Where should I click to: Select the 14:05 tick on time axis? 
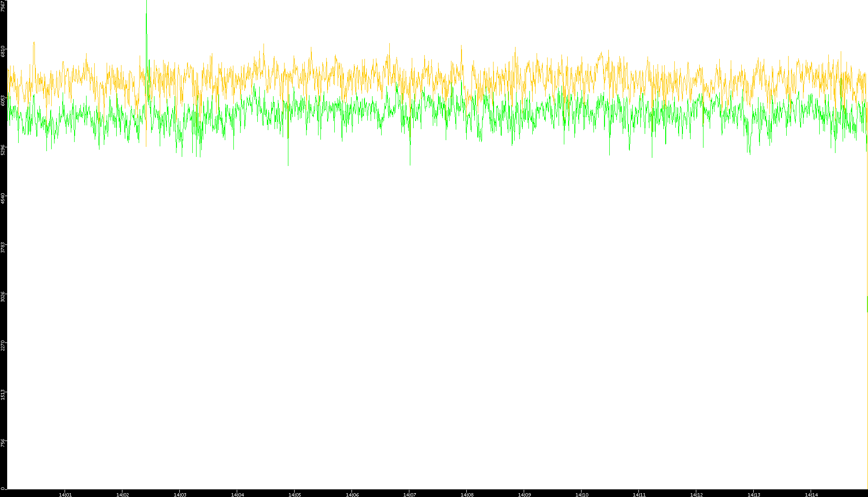click(x=295, y=494)
